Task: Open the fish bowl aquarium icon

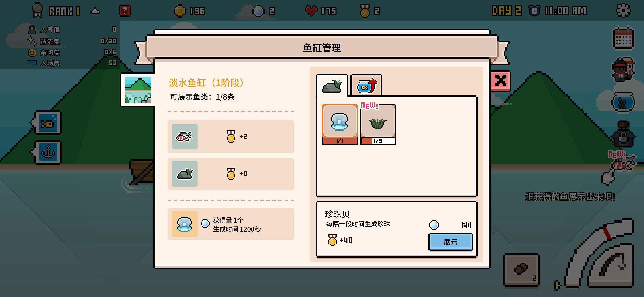Action: coord(623,102)
